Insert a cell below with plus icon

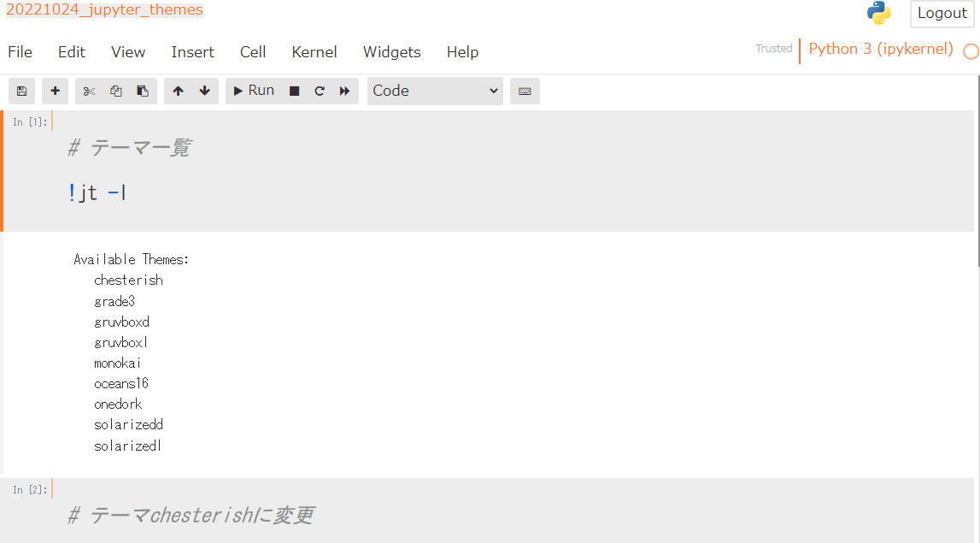point(55,91)
